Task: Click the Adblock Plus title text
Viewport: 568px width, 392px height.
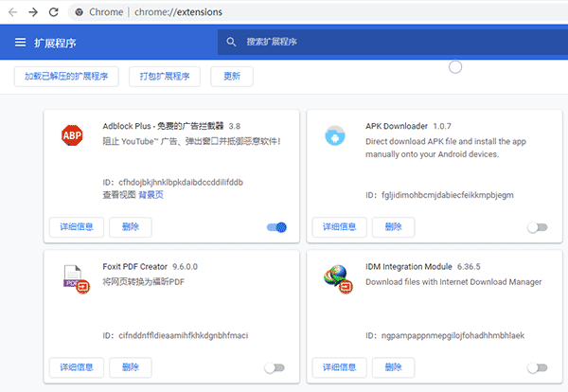Action: (x=163, y=126)
